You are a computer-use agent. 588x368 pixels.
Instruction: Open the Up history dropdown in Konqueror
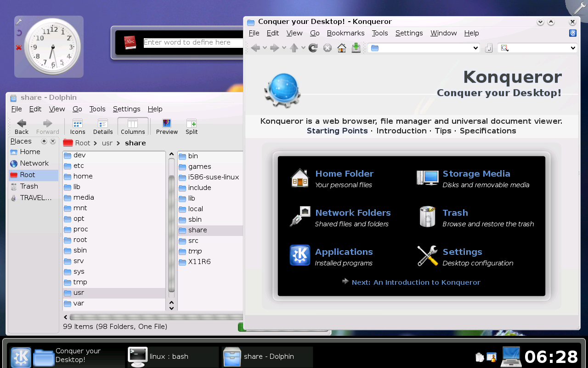[303, 48]
